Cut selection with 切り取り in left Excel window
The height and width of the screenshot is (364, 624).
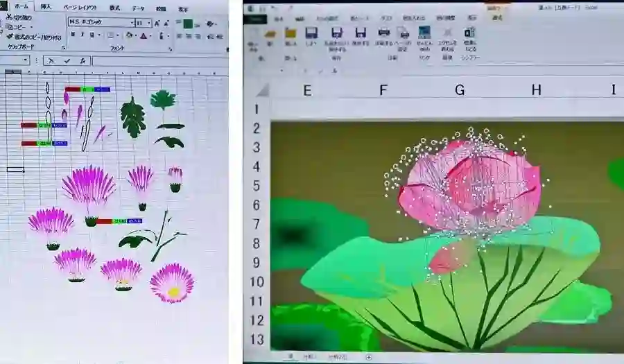(19, 17)
